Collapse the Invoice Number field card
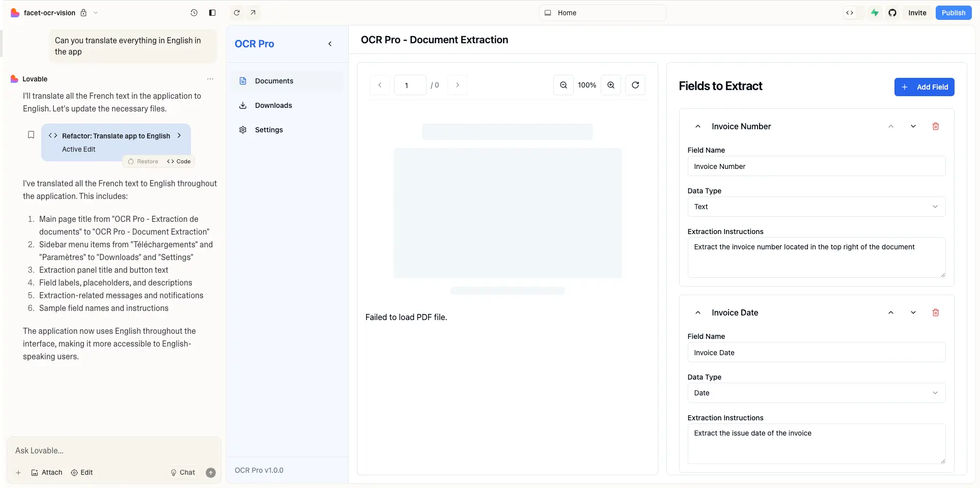Viewport: 980px width, 488px height. (698, 126)
